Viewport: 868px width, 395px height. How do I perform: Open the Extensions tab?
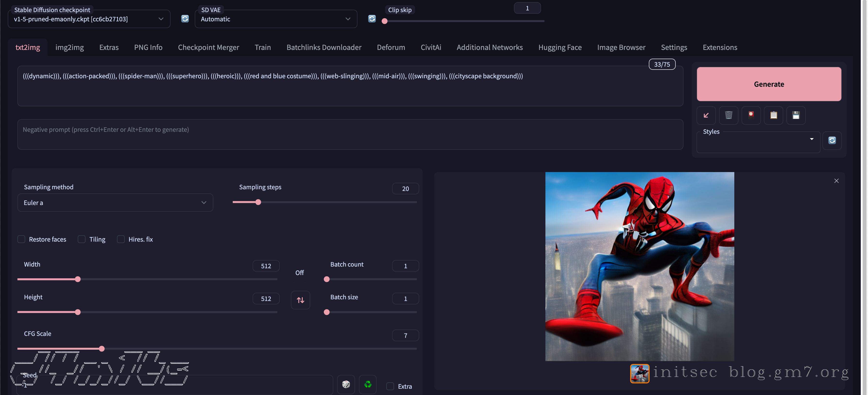point(720,47)
